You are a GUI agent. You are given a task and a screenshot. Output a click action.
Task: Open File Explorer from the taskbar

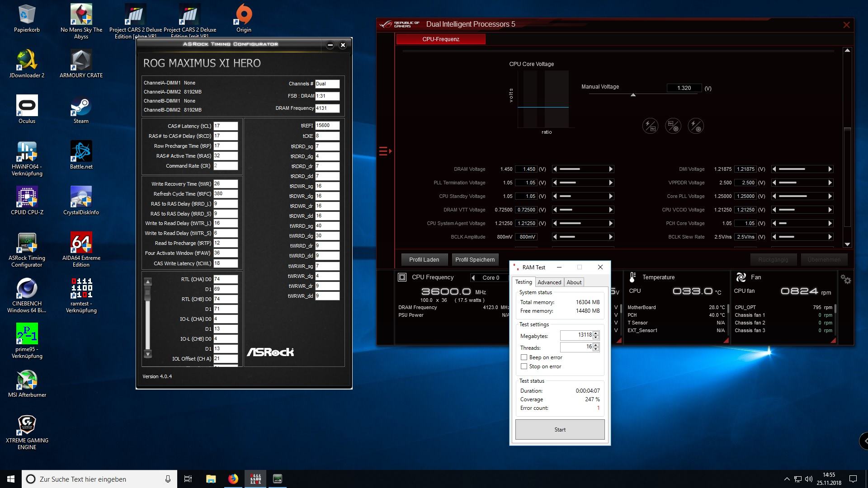click(211, 479)
